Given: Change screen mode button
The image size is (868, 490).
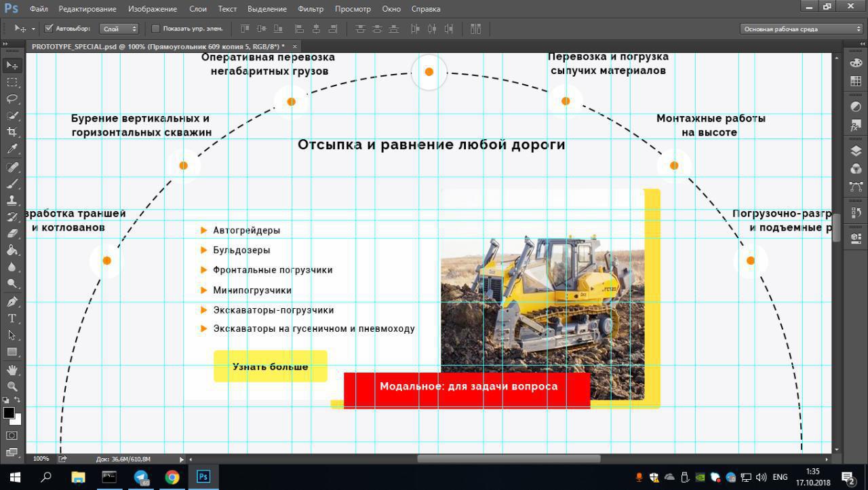Looking at the screenshot, I should (12, 452).
